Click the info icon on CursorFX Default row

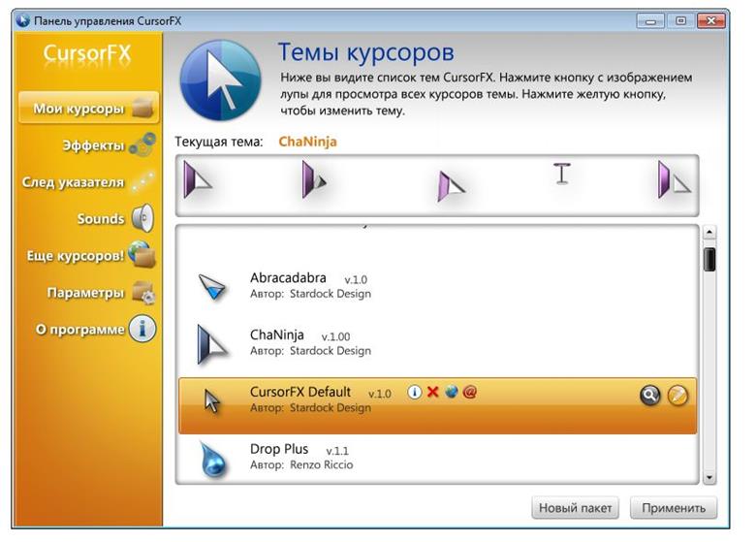click(x=414, y=392)
